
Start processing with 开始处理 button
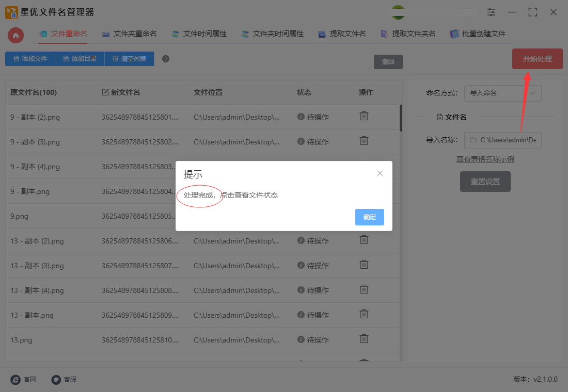click(x=537, y=59)
